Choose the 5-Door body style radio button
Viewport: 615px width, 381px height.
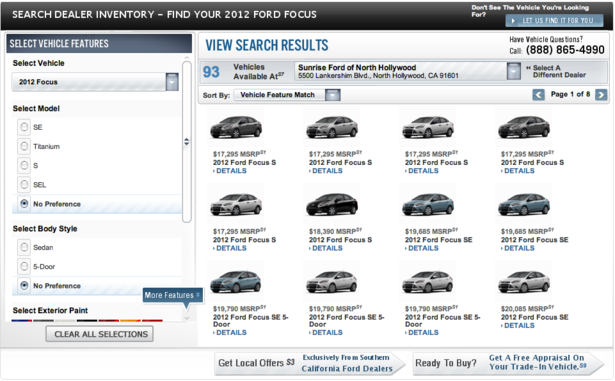click(x=24, y=266)
